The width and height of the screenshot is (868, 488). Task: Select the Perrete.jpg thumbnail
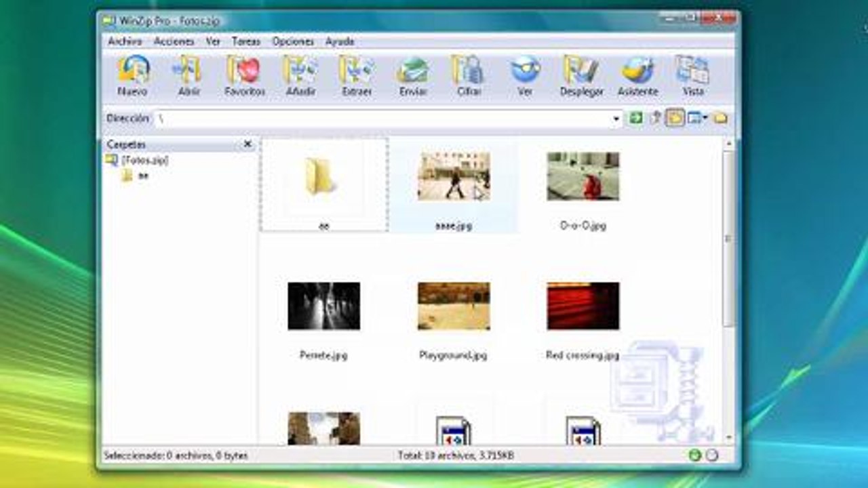[x=324, y=306]
